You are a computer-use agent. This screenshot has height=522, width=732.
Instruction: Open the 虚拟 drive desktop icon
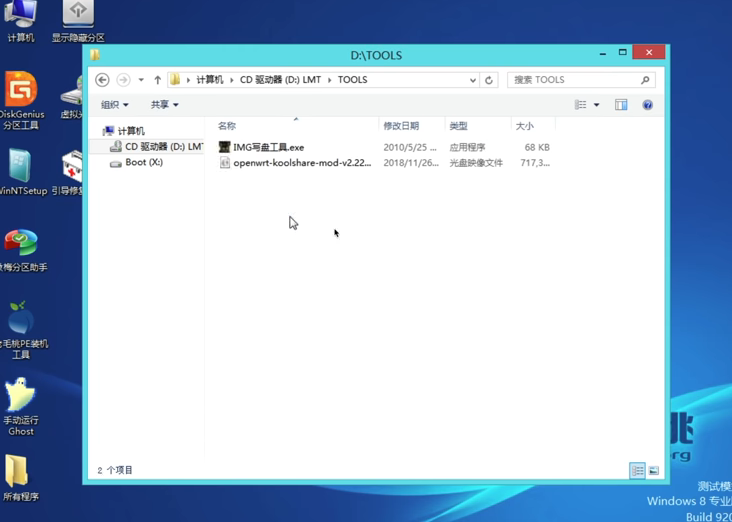(72, 97)
